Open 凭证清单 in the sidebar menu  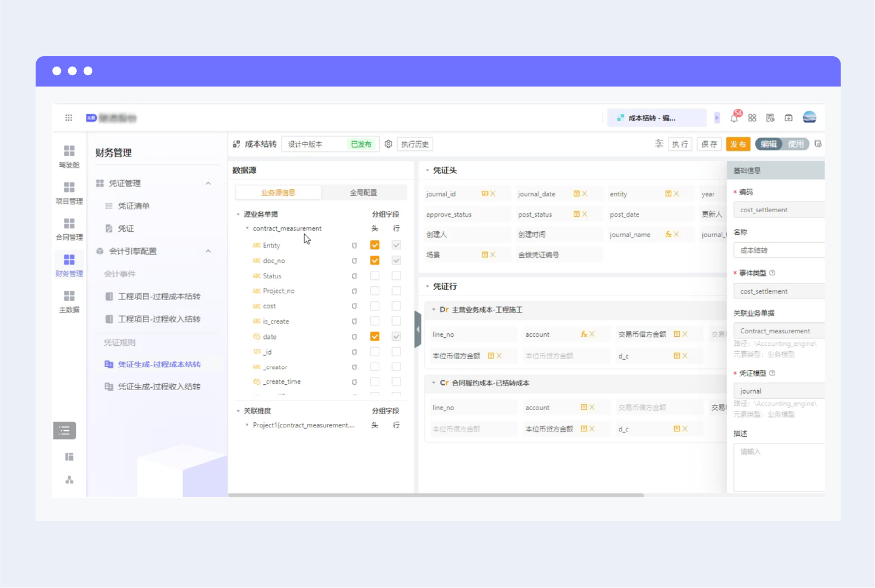[134, 206]
